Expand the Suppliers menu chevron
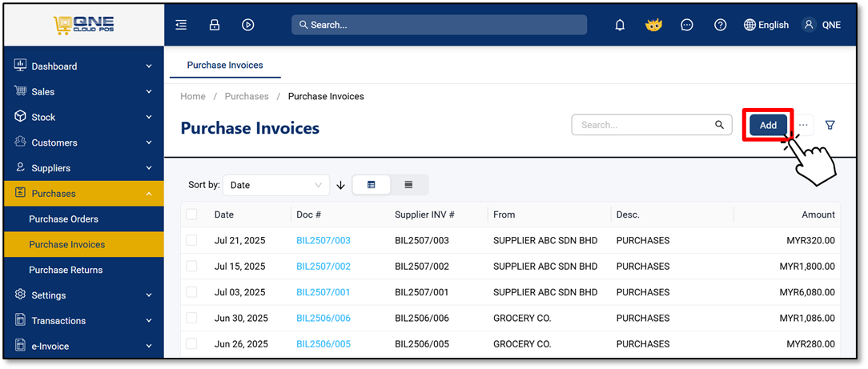This screenshot has height=369, width=868. click(x=149, y=168)
